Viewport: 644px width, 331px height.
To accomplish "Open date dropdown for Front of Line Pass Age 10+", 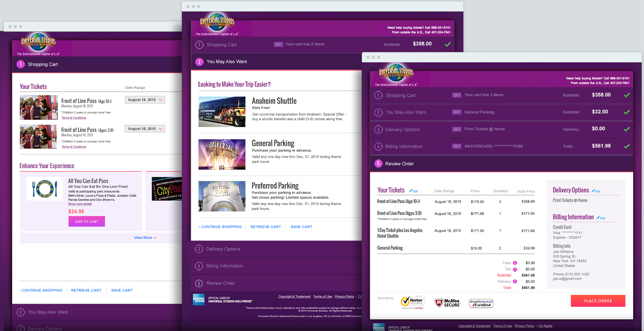I will pos(144,100).
